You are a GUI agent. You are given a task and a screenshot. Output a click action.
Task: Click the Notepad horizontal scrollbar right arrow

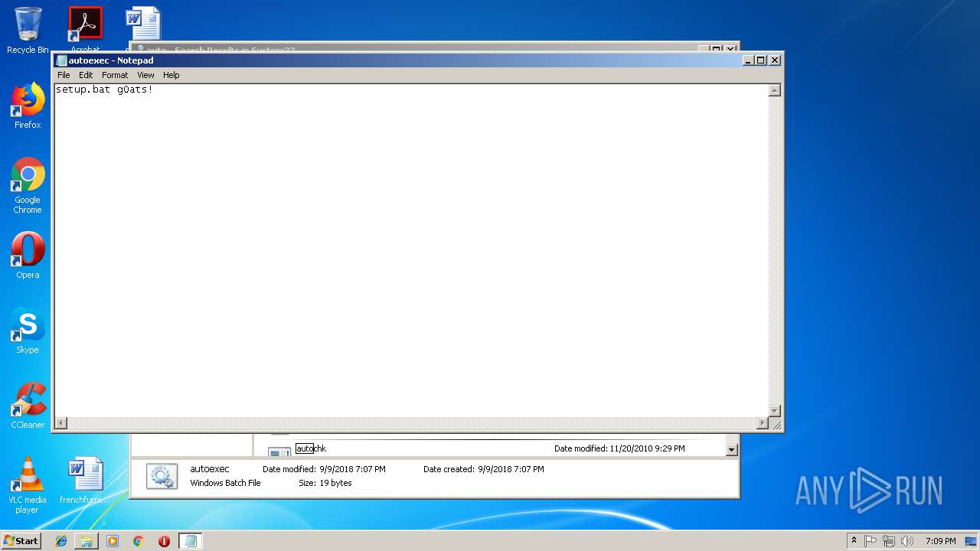pos(762,423)
